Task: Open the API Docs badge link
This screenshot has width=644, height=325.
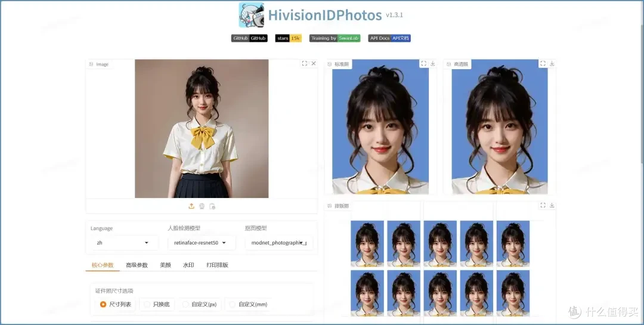Action: [x=389, y=38]
